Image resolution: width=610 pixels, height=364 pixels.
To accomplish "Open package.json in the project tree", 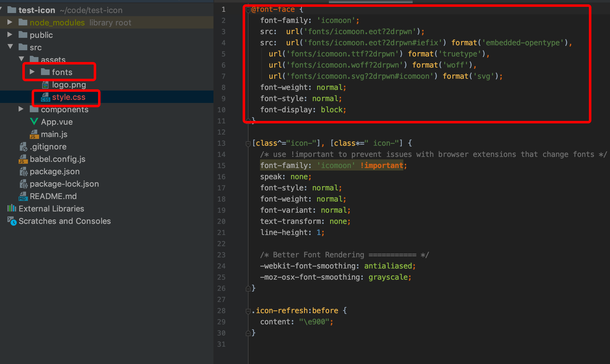I will tap(55, 171).
